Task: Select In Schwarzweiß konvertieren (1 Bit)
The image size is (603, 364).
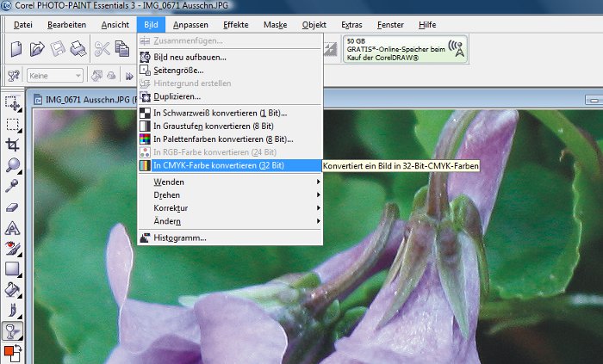Action: click(230, 113)
